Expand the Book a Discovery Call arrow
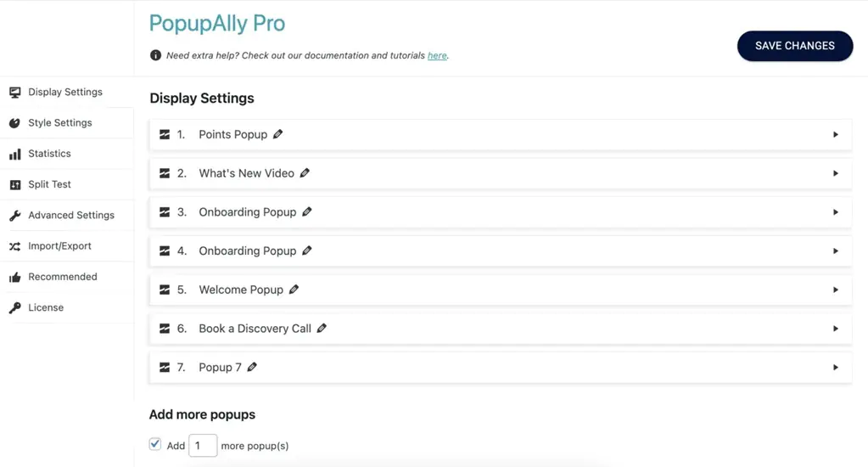This screenshot has width=868, height=467. click(x=836, y=329)
